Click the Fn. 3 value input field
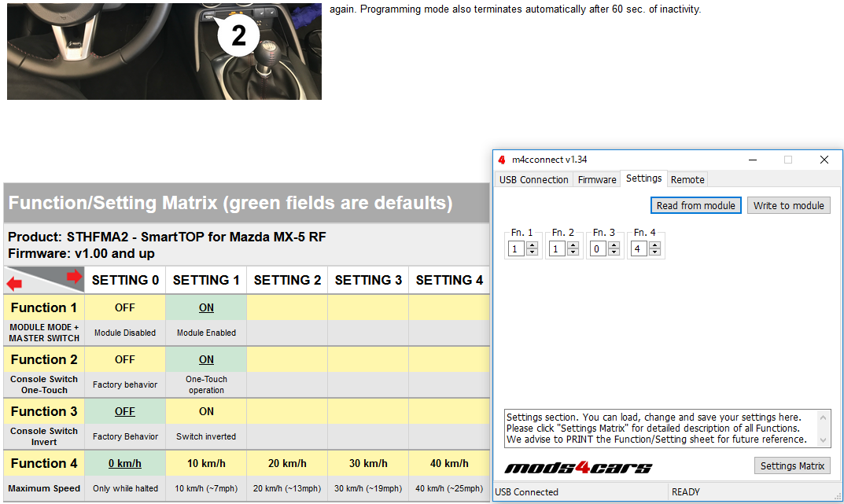The height and width of the screenshot is (504, 844). [599, 248]
